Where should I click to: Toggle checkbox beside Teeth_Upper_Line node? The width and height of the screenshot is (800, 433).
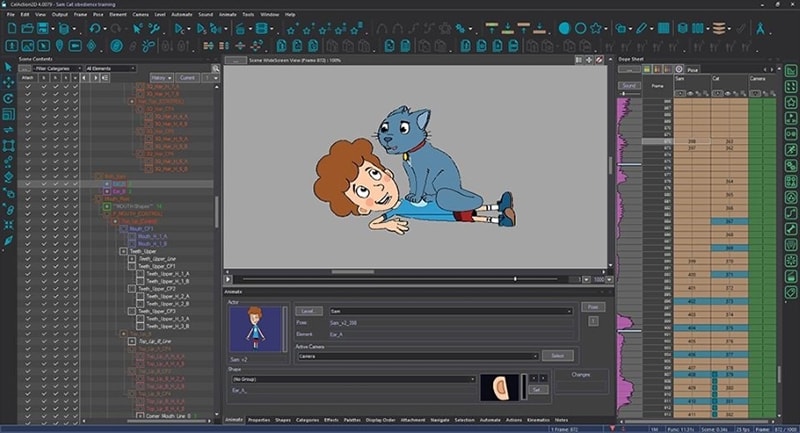(132, 259)
